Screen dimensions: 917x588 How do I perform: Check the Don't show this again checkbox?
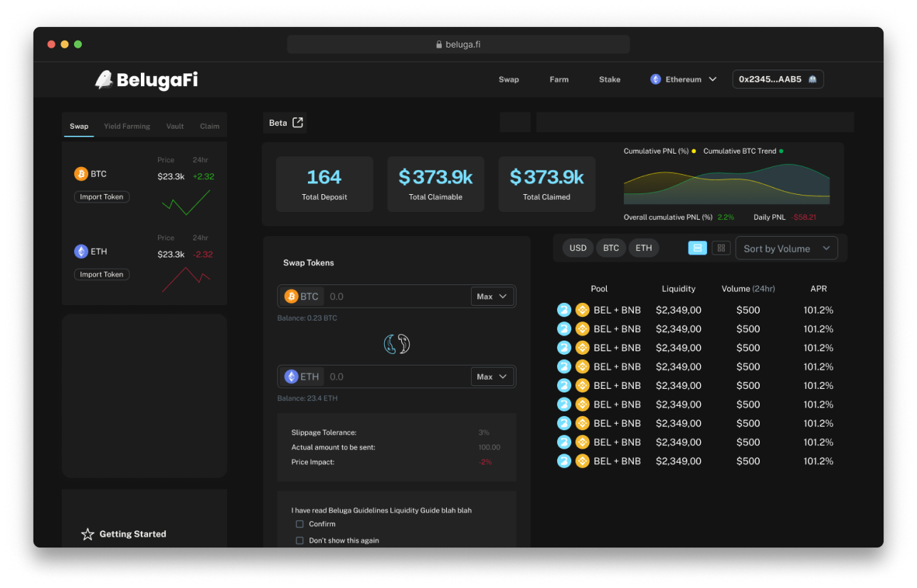click(x=300, y=540)
